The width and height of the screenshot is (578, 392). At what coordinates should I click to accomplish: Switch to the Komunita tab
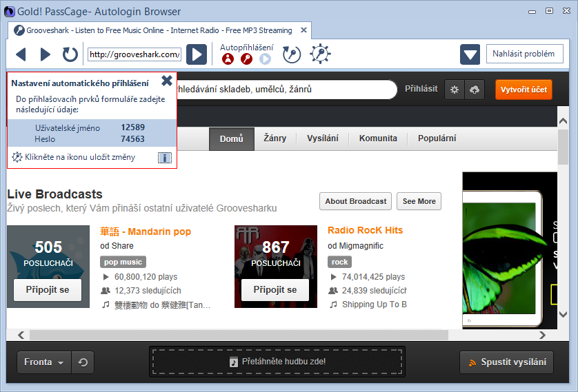(x=378, y=138)
